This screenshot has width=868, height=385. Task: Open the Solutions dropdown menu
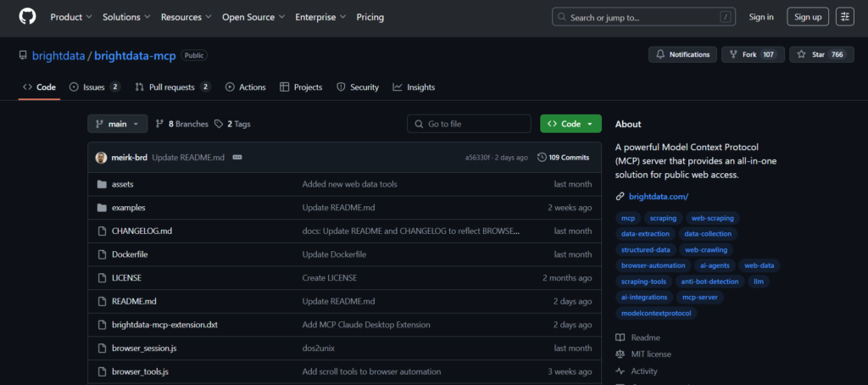click(x=126, y=17)
